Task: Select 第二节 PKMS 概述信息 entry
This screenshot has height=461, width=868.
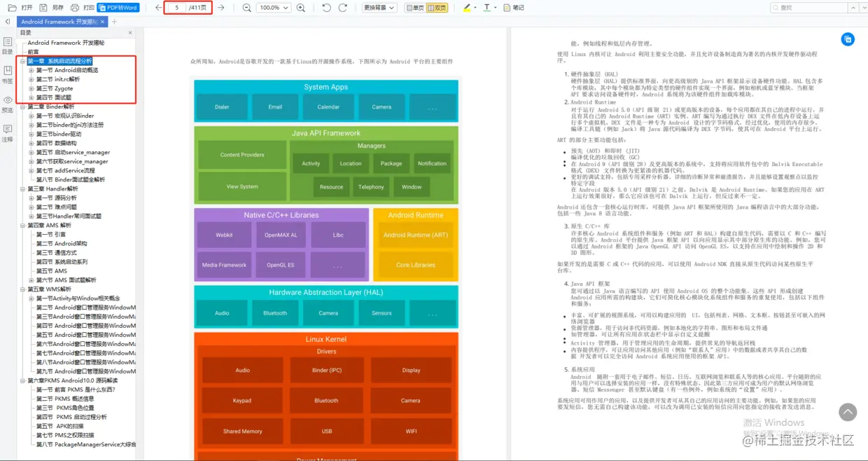Action: (x=64, y=398)
